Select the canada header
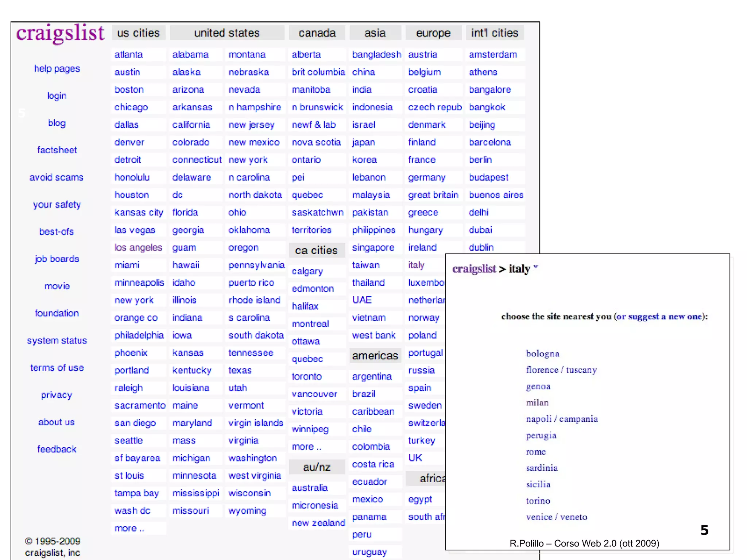 pyautogui.click(x=317, y=33)
